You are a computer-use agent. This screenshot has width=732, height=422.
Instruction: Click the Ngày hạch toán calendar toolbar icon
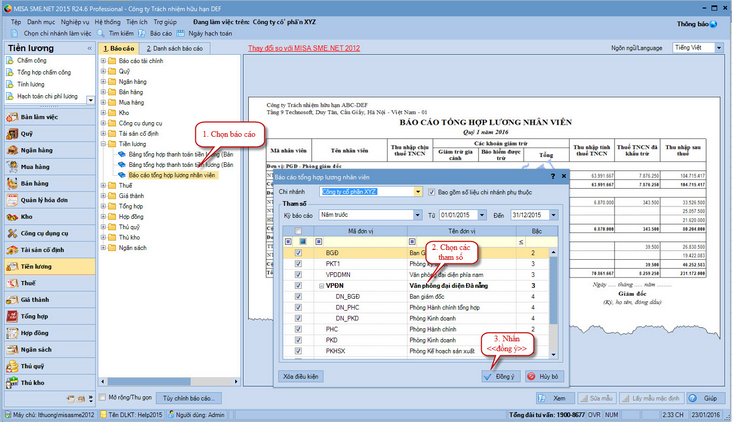pyautogui.click(x=180, y=34)
